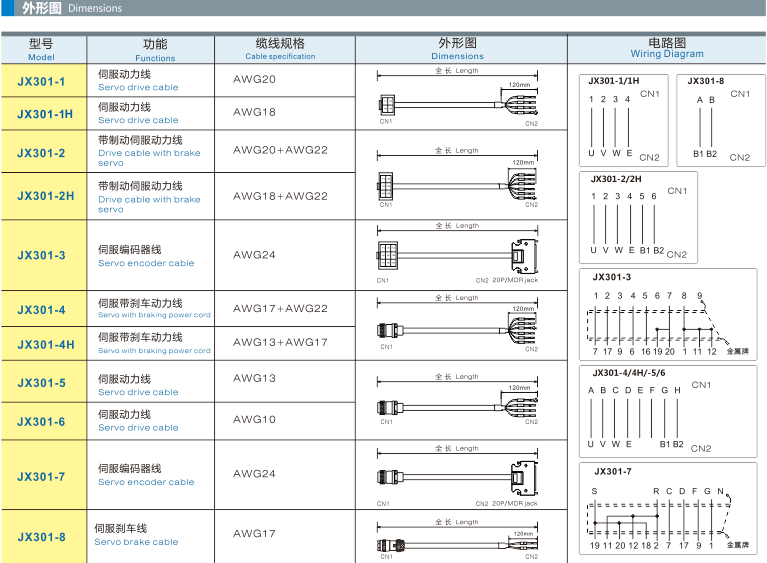The width and height of the screenshot is (767, 563).
Task: Click Servo drive cable in JX301-1 row
Action: [x=138, y=88]
